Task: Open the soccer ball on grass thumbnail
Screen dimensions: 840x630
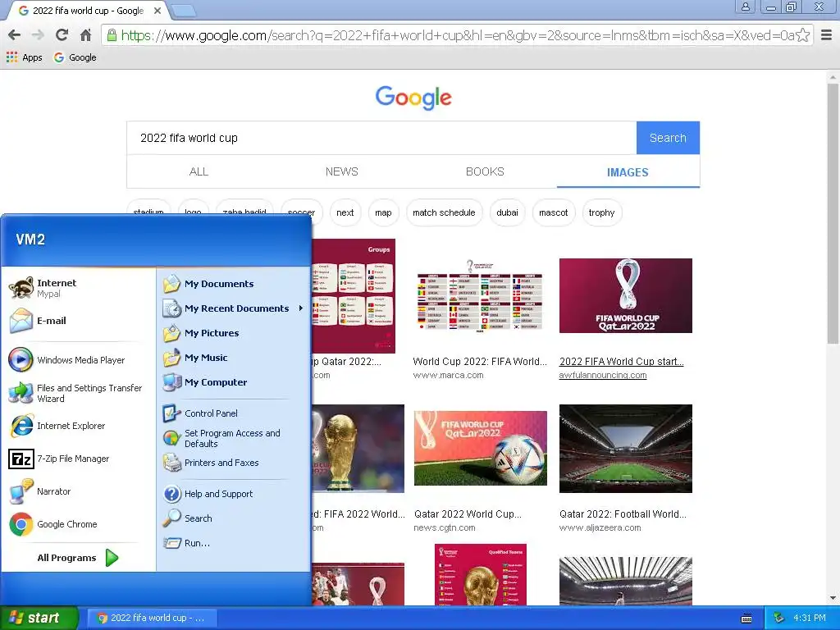Action: (481, 449)
